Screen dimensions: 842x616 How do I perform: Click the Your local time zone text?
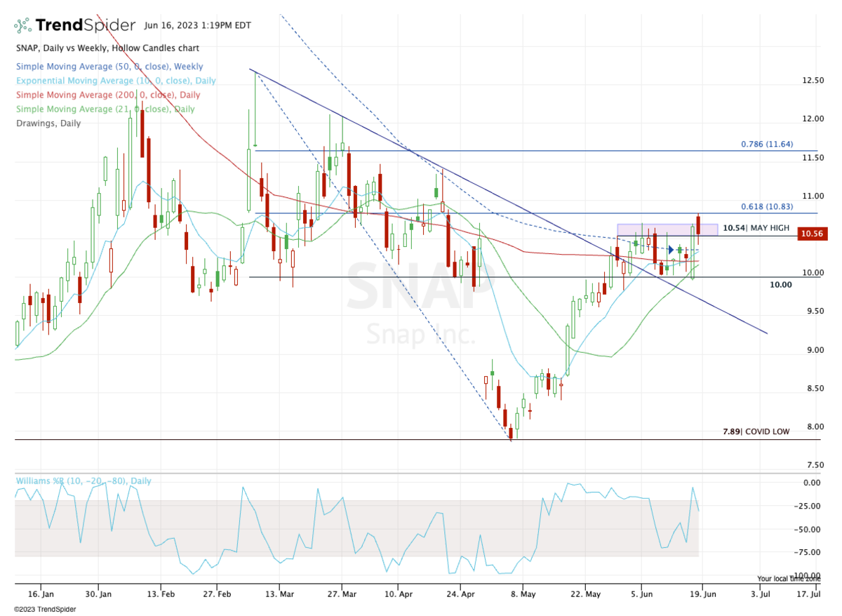coord(788,579)
